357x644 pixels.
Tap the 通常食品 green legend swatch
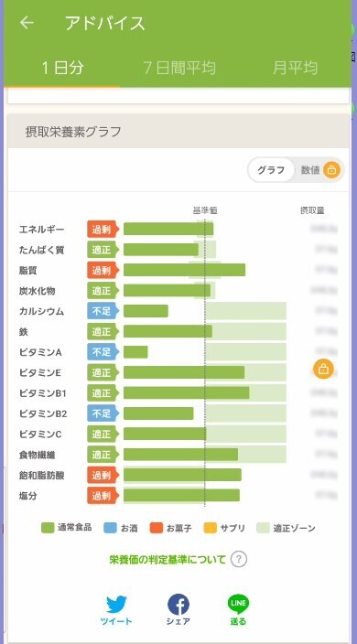[x=48, y=528]
